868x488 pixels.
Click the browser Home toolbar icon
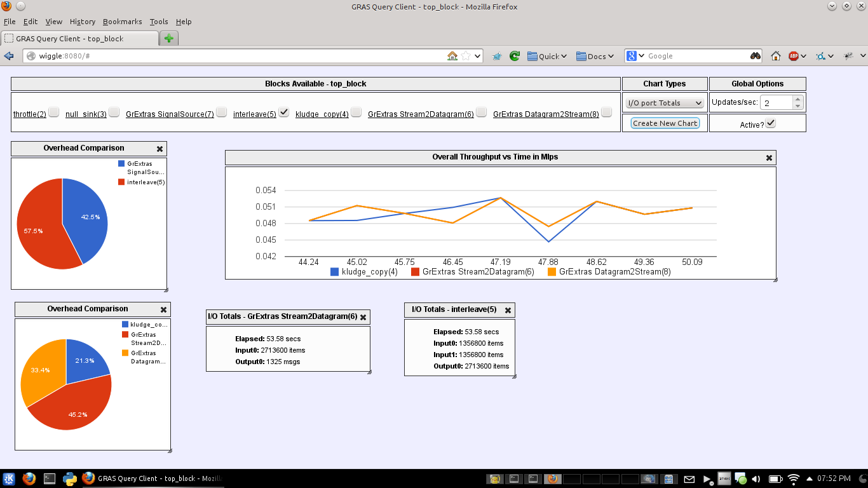pos(776,56)
